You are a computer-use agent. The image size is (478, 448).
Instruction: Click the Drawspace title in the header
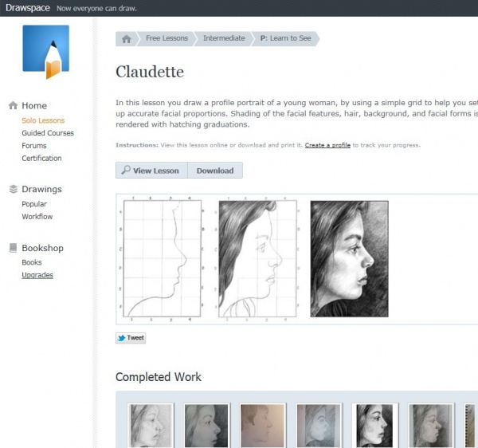coord(28,8)
